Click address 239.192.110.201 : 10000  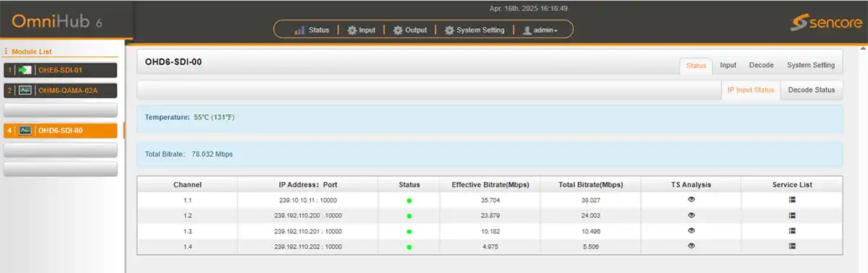point(307,231)
